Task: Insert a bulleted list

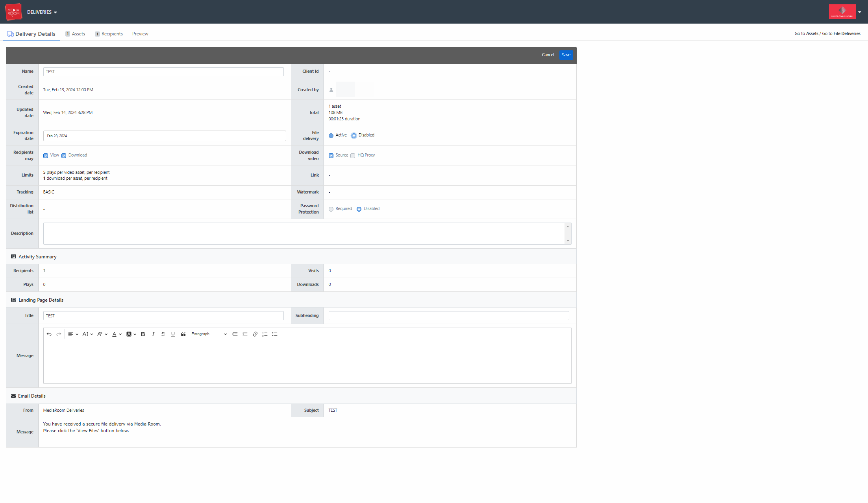Action: (275, 334)
